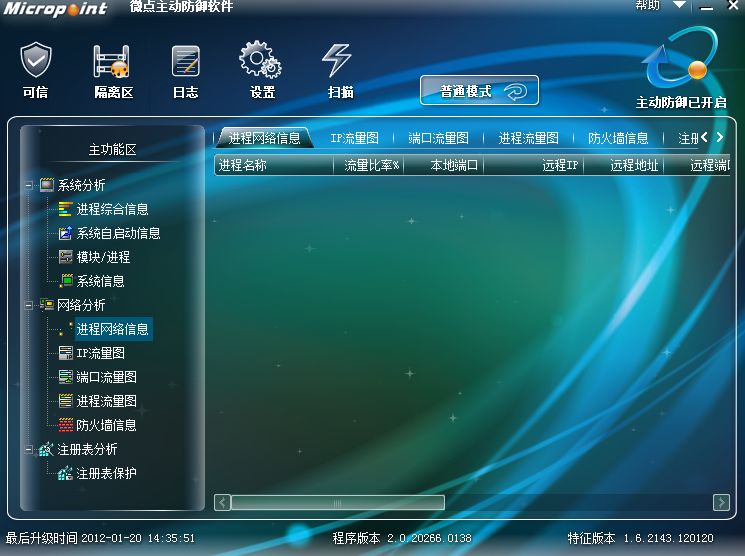Sort by the 远程IP column header

click(x=534, y=165)
